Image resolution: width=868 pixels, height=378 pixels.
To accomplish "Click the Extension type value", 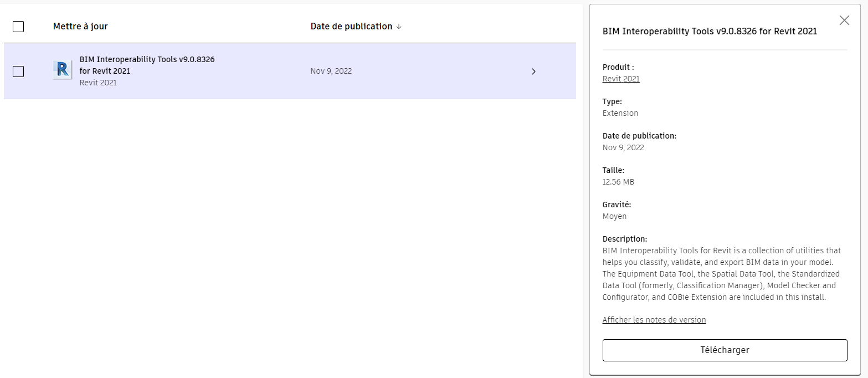I will (620, 113).
